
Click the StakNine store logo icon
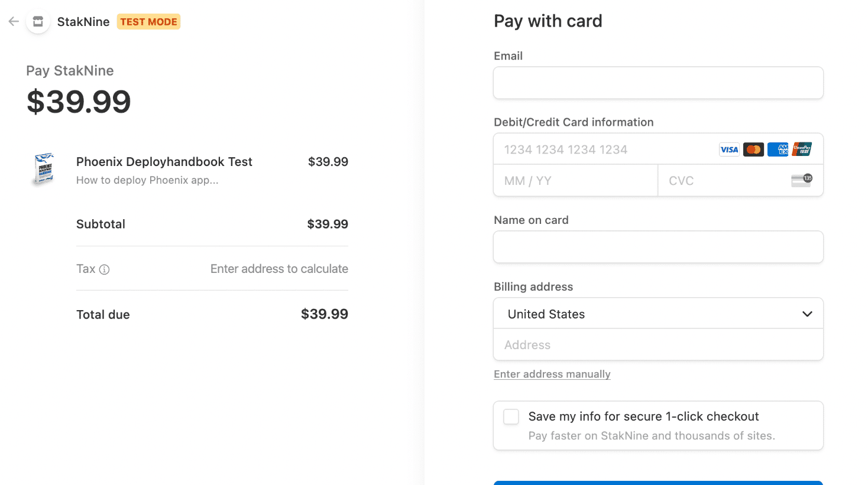click(x=38, y=22)
